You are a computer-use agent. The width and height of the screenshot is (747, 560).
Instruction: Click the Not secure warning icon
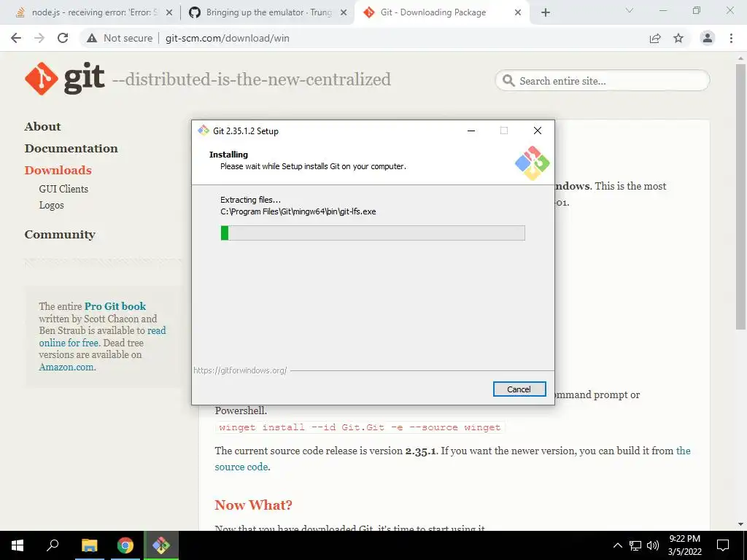92,38
